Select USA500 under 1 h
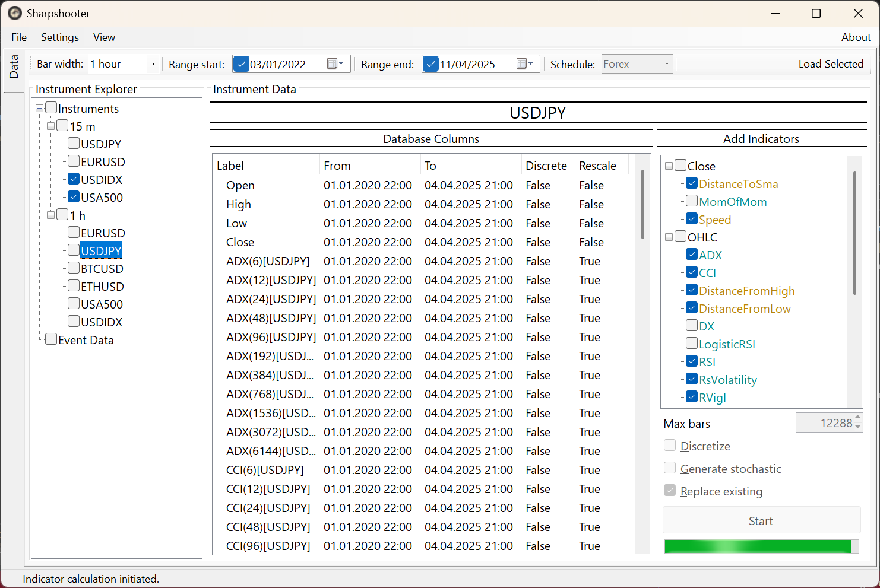This screenshot has width=880, height=588. point(102,304)
